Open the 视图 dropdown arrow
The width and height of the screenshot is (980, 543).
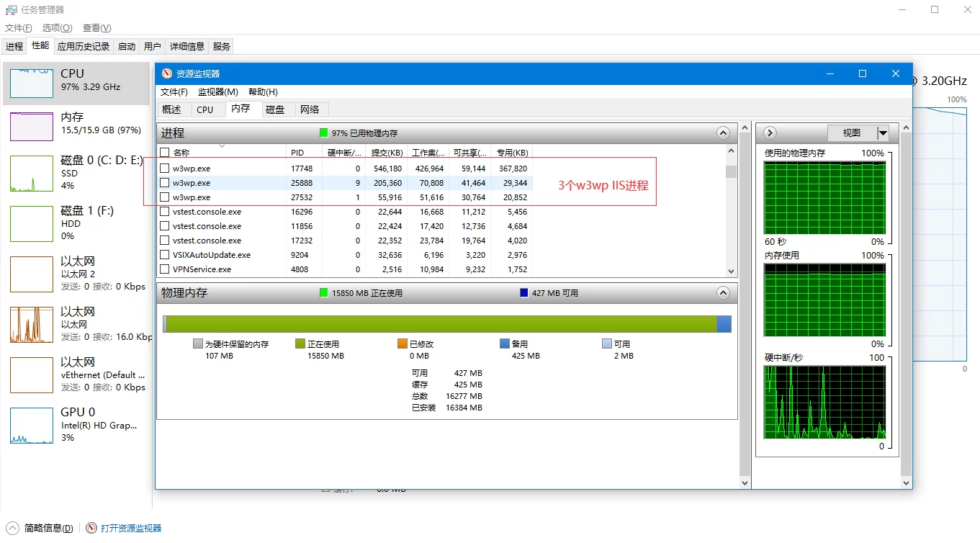pyautogui.click(x=884, y=133)
